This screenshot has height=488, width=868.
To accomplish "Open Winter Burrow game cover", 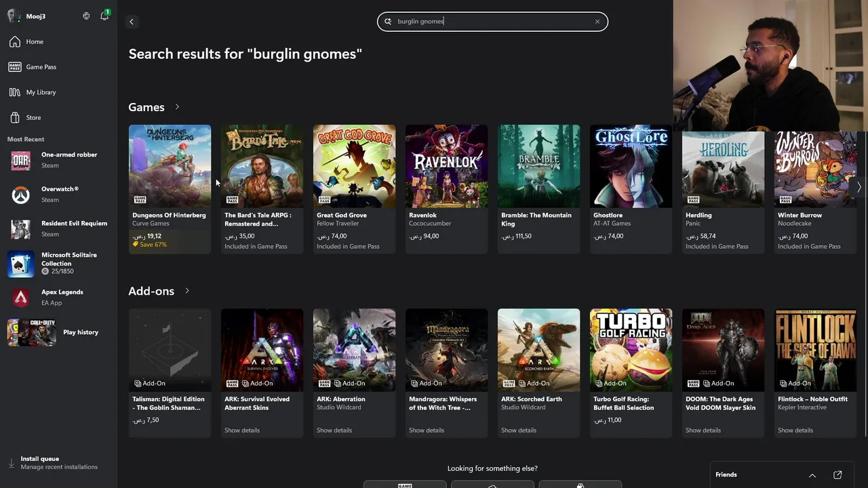I will click(x=816, y=169).
